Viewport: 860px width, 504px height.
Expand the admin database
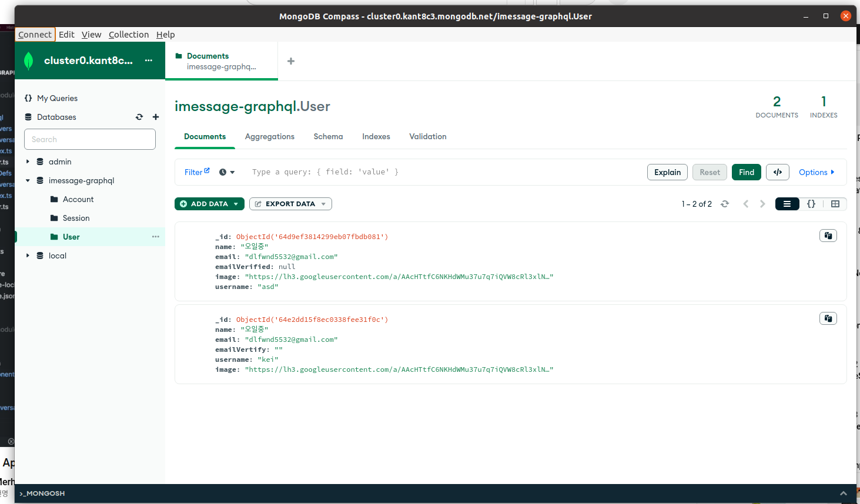tap(28, 162)
